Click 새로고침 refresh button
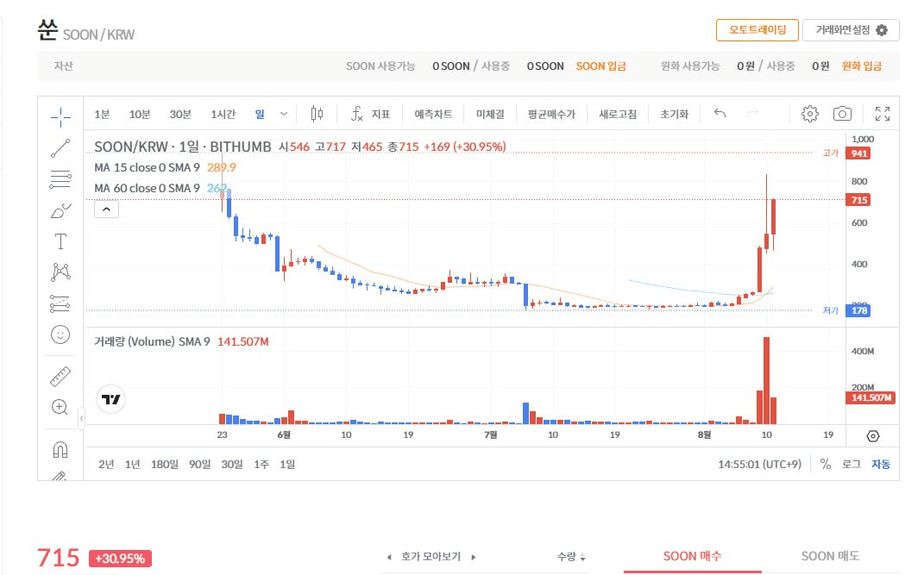This screenshot has width=924, height=575. (x=618, y=114)
